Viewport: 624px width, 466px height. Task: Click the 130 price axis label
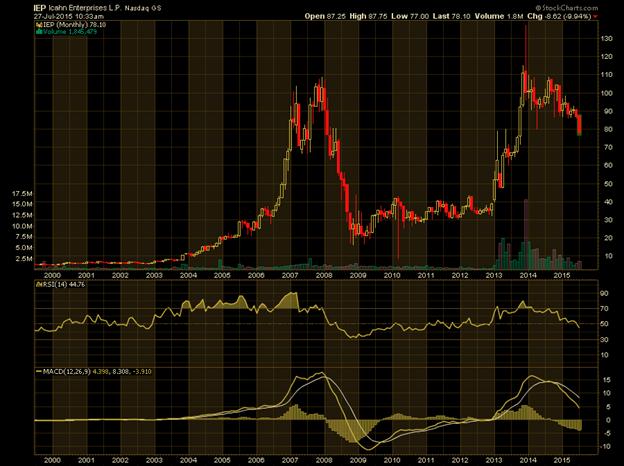(606, 39)
